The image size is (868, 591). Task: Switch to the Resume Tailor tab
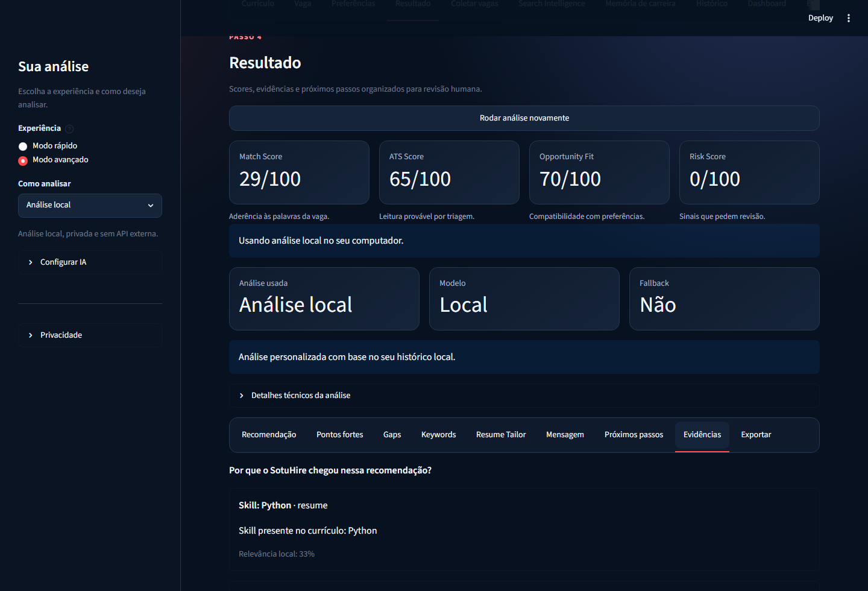[x=501, y=435]
